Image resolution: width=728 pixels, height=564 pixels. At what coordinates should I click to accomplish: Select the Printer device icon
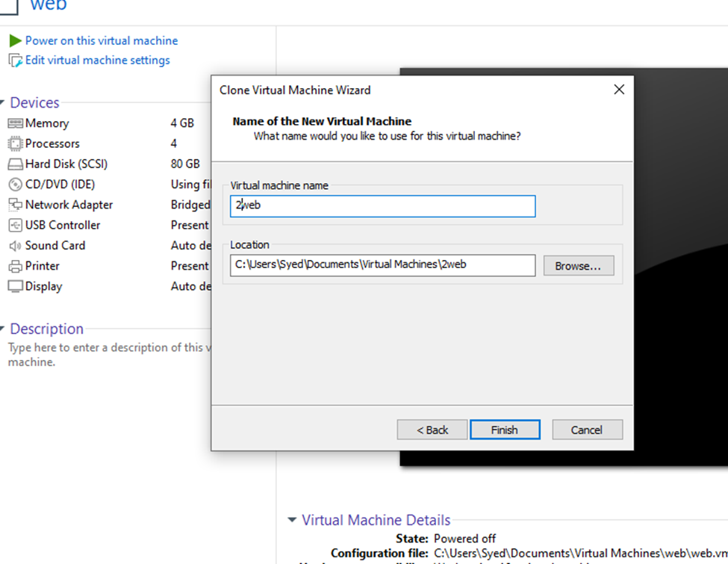pyautogui.click(x=15, y=266)
